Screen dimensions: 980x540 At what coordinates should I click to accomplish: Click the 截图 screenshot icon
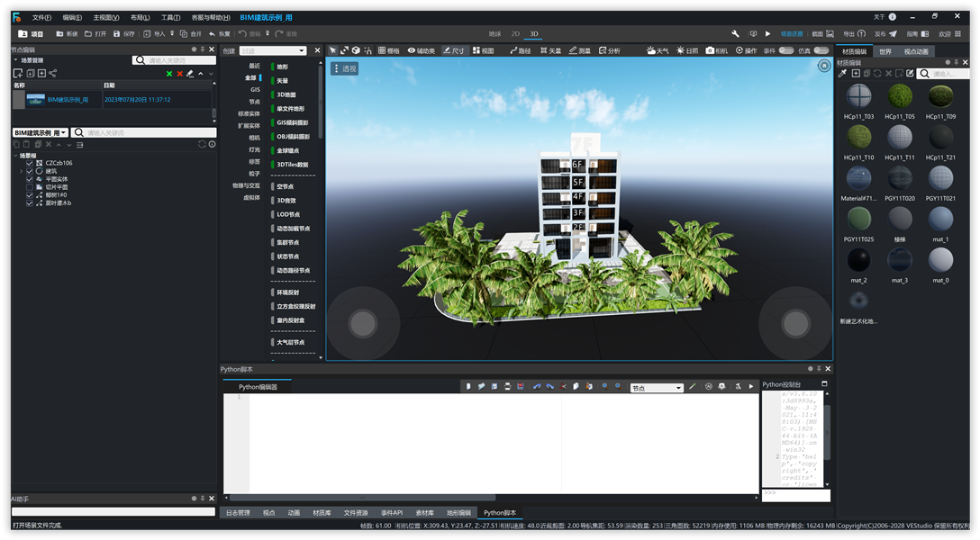pos(830,33)
